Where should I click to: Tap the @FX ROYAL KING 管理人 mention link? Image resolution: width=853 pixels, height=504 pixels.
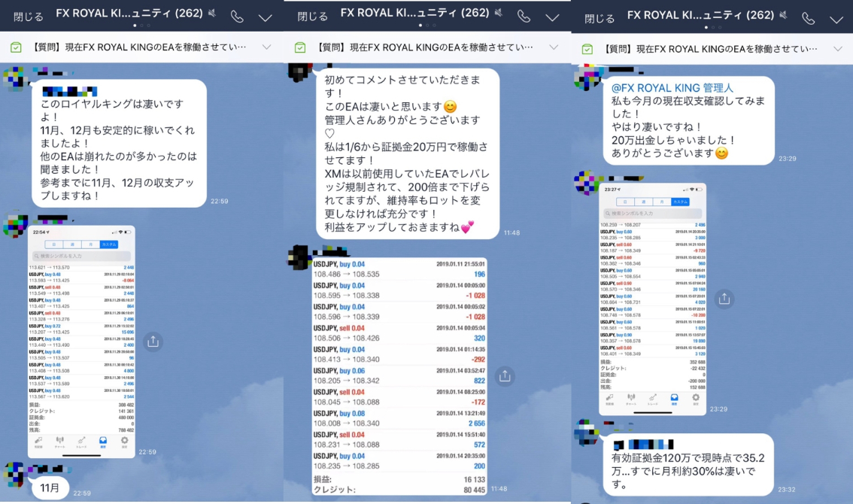click(672, 87)
